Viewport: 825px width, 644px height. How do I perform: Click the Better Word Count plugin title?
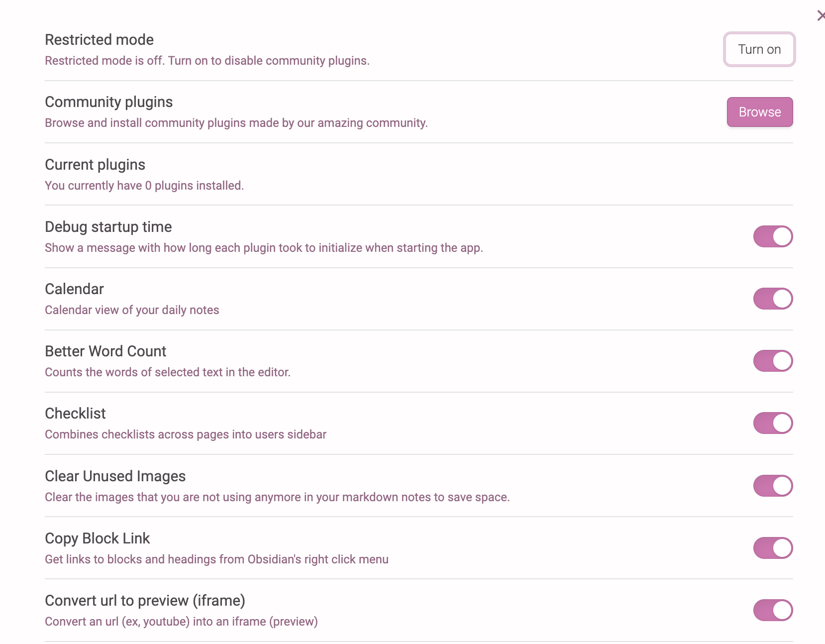tap(105, 351)
